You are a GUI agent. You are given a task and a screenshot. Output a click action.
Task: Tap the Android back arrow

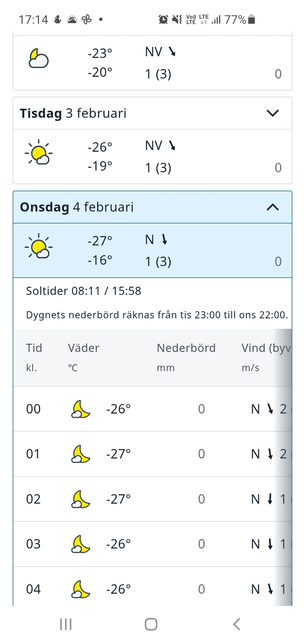pos(237,624)
